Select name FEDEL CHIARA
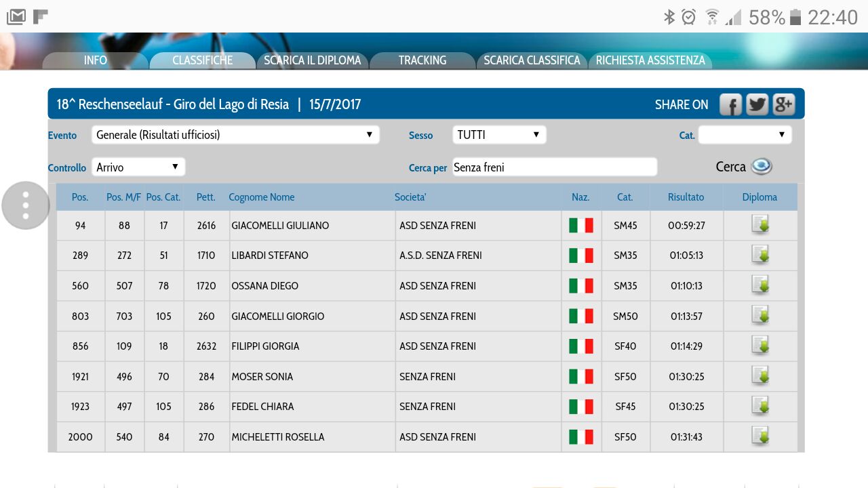Screen dimensions: 868x488 (262, 407)
